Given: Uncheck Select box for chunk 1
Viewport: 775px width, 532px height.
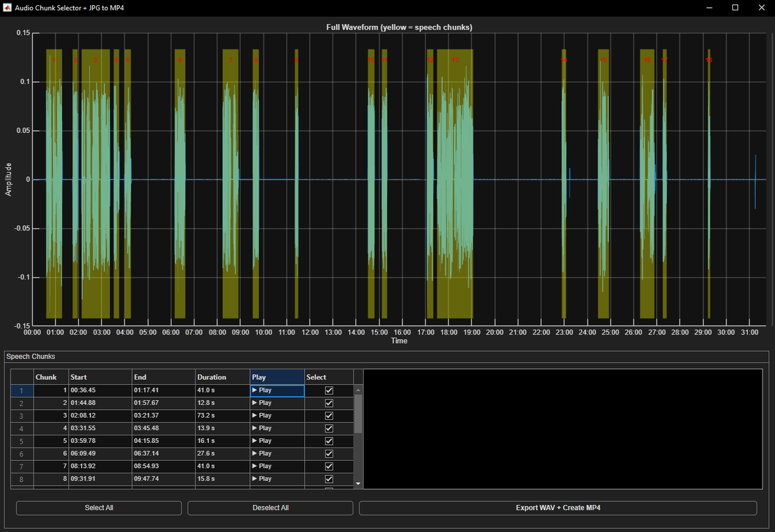Looking at the screenshot, I should tap(329, 390).
